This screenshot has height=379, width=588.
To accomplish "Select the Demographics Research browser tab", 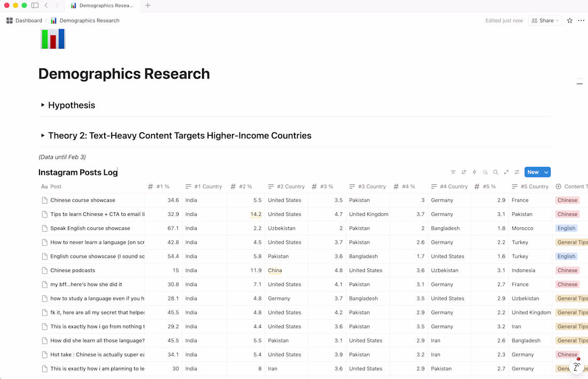I will click(x=102, y=6).
